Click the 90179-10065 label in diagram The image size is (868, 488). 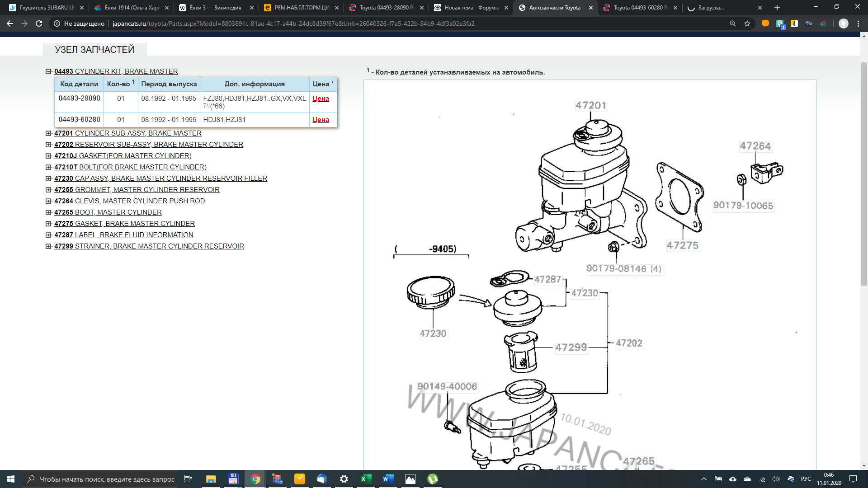pyautogui.click(x=743, y=206)
